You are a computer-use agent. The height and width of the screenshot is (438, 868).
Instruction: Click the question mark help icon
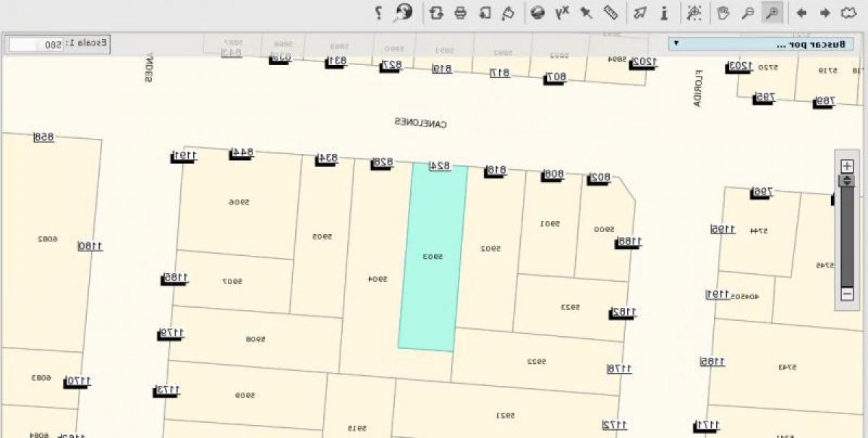pyautogui.click(x=378, y=13)
